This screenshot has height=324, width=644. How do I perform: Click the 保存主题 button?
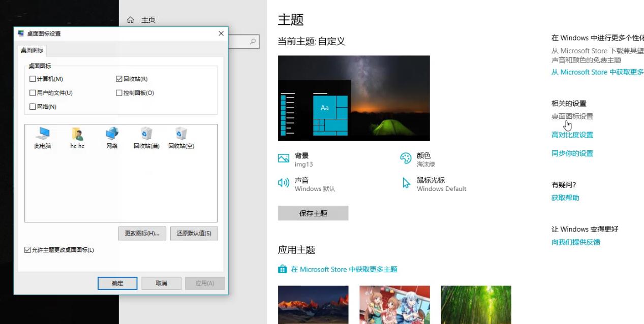[313, 213]
